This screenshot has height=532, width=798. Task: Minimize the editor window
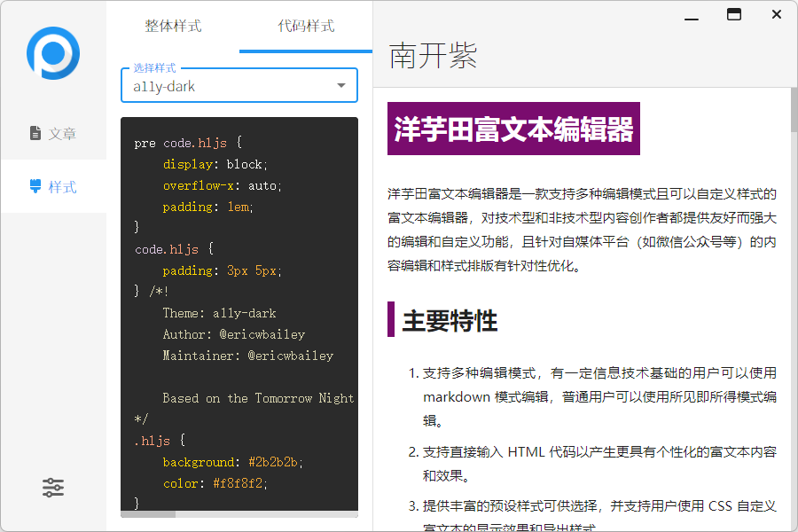[x=691, y=15]
